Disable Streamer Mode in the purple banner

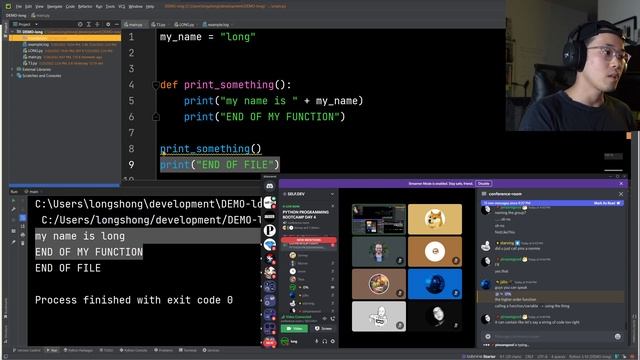pos(484,184)
